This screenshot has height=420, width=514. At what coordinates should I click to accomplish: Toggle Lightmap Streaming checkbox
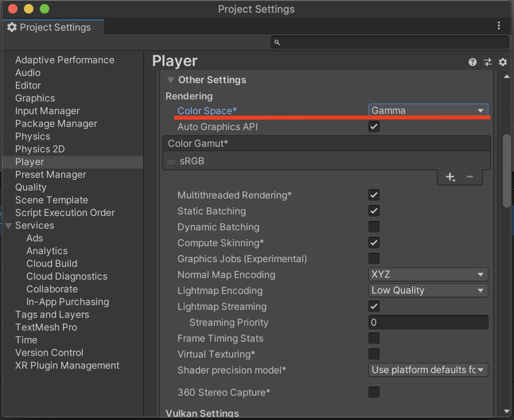(374, 306)
